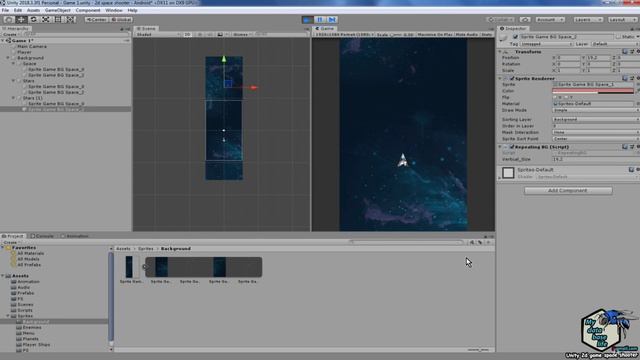The image size is (640, 360).
Task: Open Transform component help icon
Action: click(625, 51)
